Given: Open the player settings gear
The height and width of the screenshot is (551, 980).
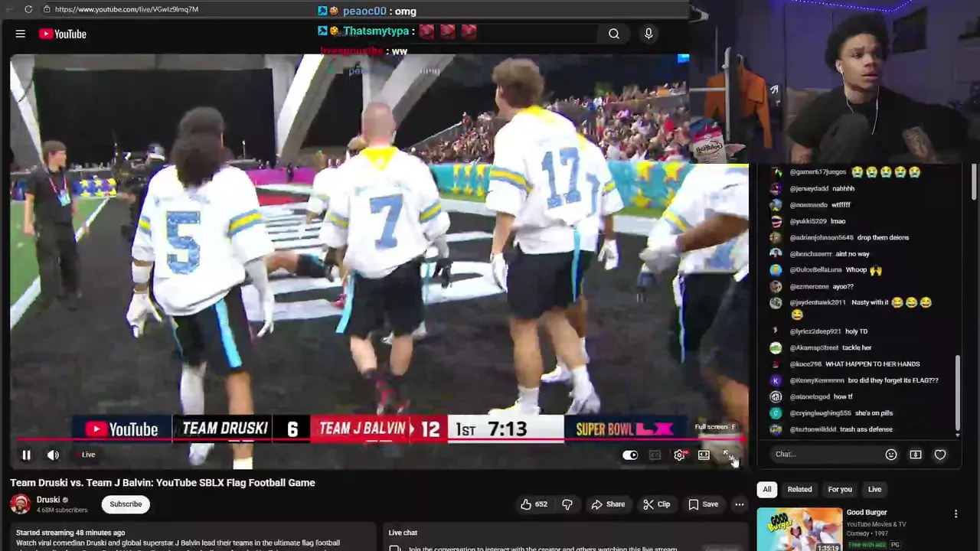Looking at the screenshot, I should 679,455.
